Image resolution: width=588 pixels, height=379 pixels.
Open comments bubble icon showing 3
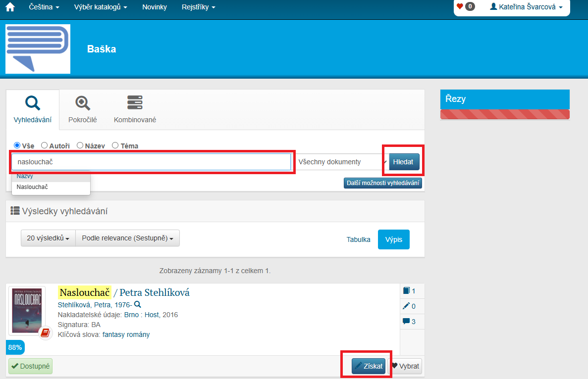[409, 322]
